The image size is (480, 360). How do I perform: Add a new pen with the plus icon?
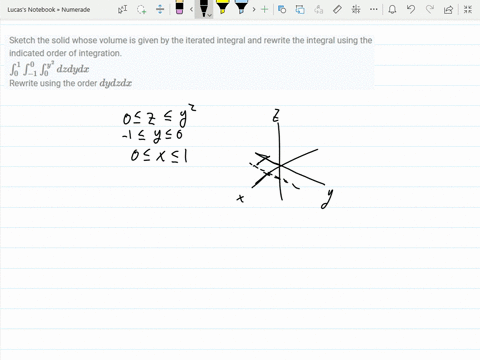click(x=265, y=9)
